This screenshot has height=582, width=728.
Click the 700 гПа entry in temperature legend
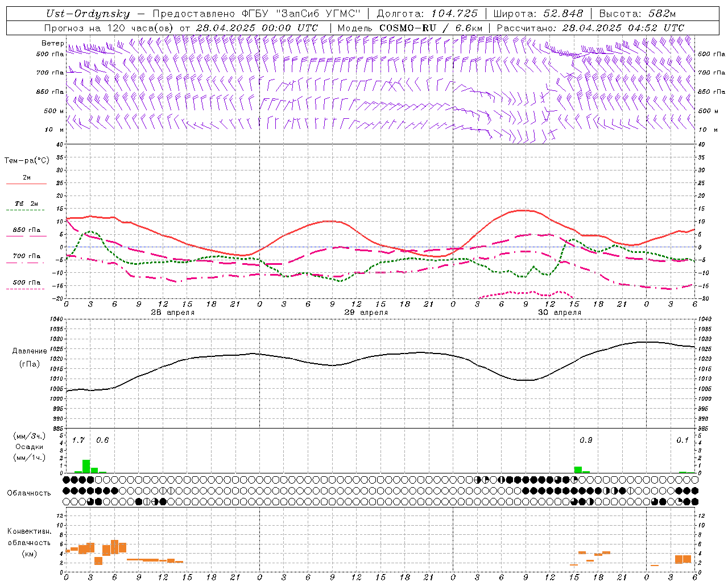point(27,256)
